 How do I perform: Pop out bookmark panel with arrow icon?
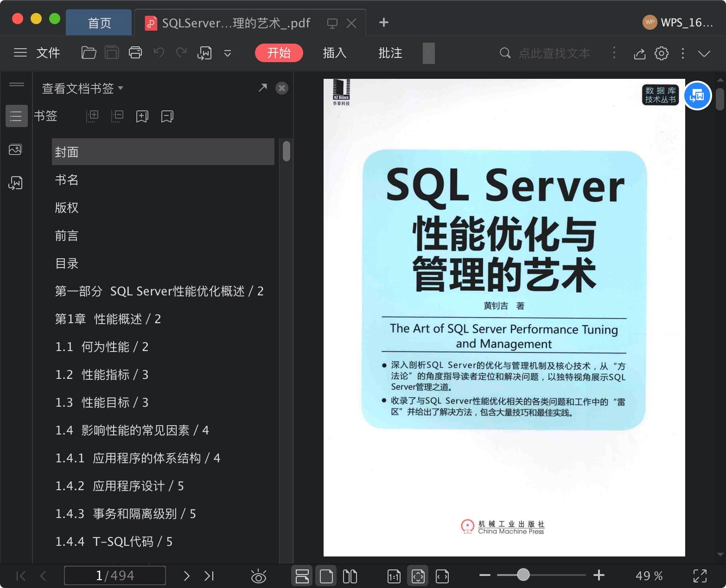click(263, 88)
